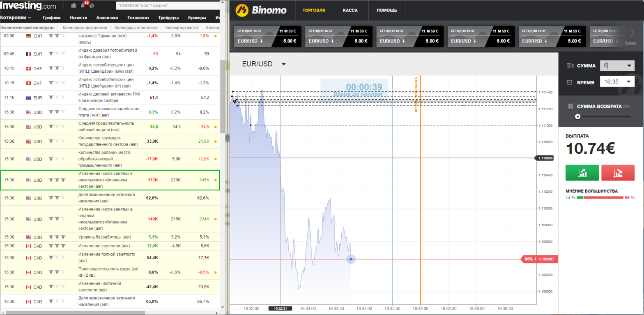
Task: Click the red down-trade chart button
Action: point(618,173)
